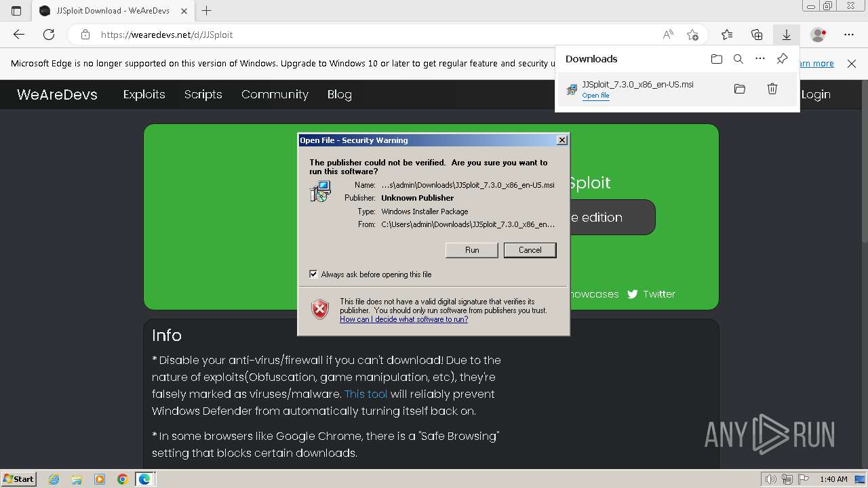Search downloads with magnifier icon
This screenshot has height=488, width=868.
(738, 59)
